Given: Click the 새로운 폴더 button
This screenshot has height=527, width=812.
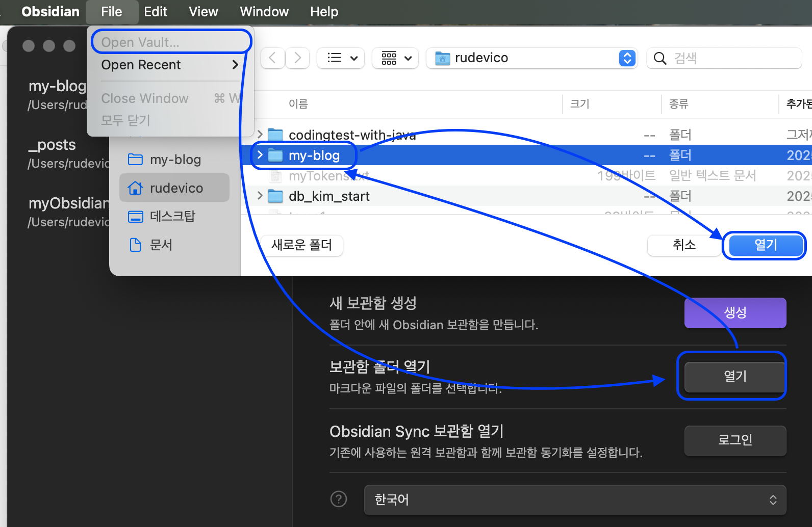Looking at the screenshot, I should [x=302, y=245].
